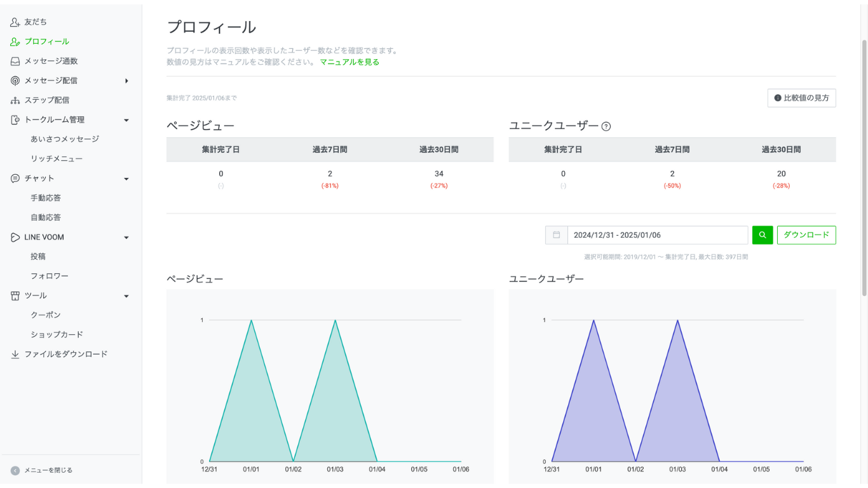
Task: Click the date range field 2024/12/31 - 2025/01/06
Action: pos(657,235)
